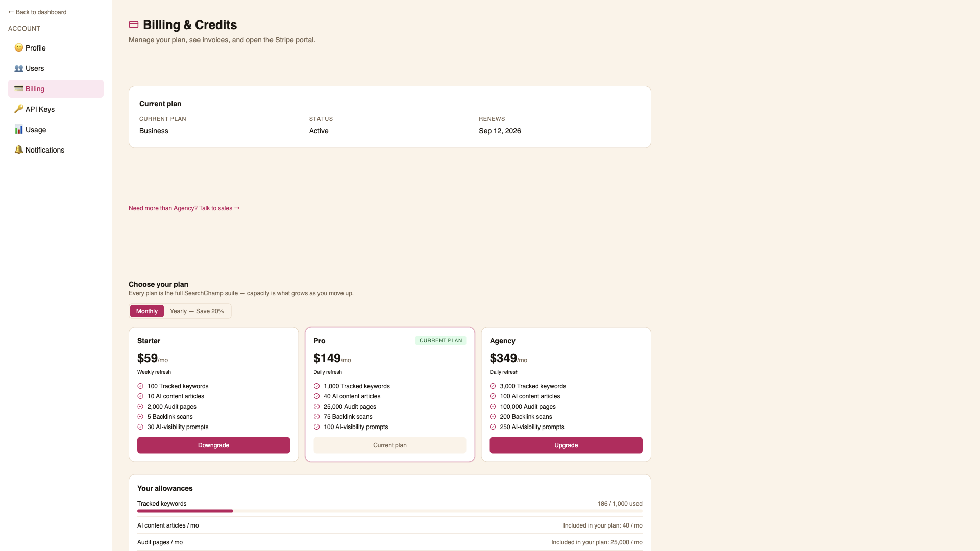Click the Profile smiley icon in sidebar
Screen dimensions: 980x551
[19, 48]
